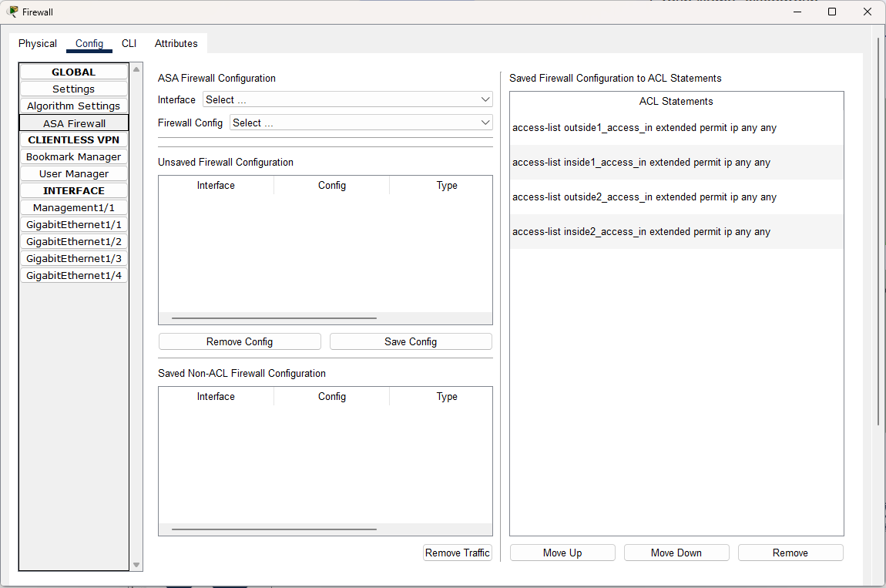Switch to the Physical tab
Viewport: 886px width, 588px height.
(x=37, y=43)
